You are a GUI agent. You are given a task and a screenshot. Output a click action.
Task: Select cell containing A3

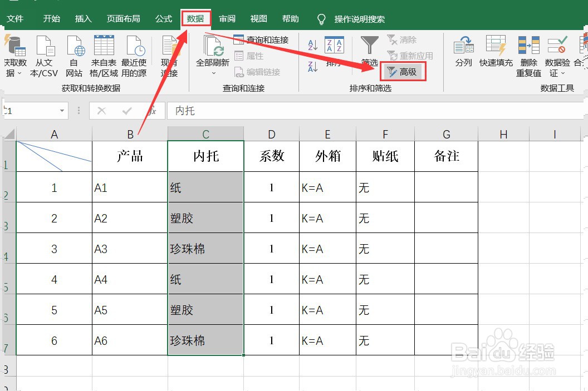point(130,248)
